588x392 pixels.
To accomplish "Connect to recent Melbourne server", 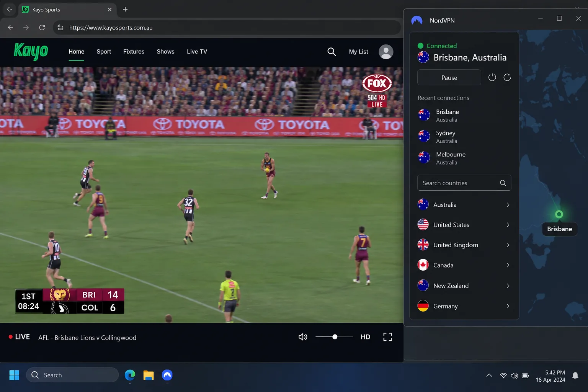I will coord(464,158).
